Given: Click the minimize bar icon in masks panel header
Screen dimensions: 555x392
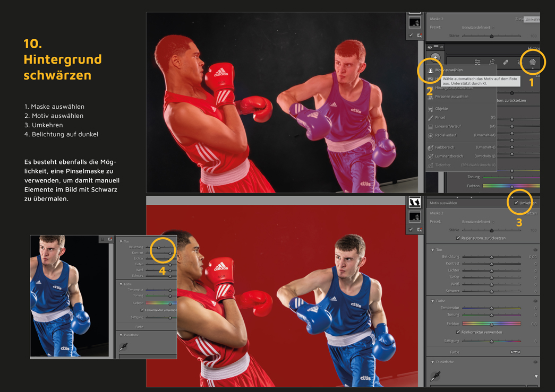Looking at the screenshot, I should 436,46.
